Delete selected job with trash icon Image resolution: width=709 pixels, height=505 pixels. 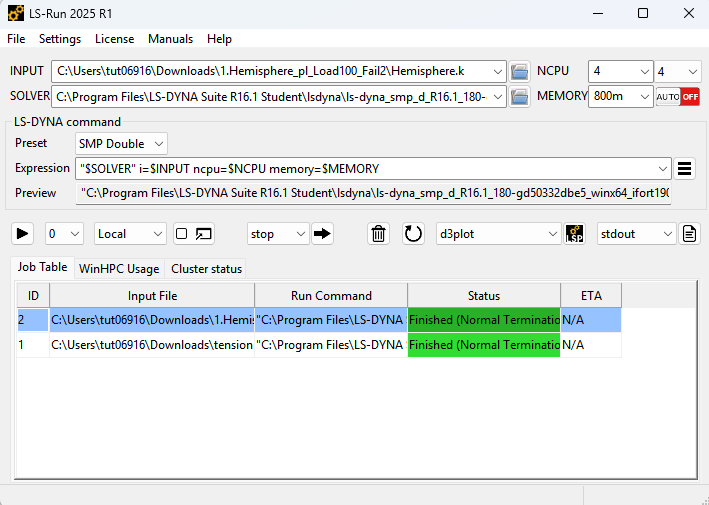pyautogui.click(x=378, y=234)
